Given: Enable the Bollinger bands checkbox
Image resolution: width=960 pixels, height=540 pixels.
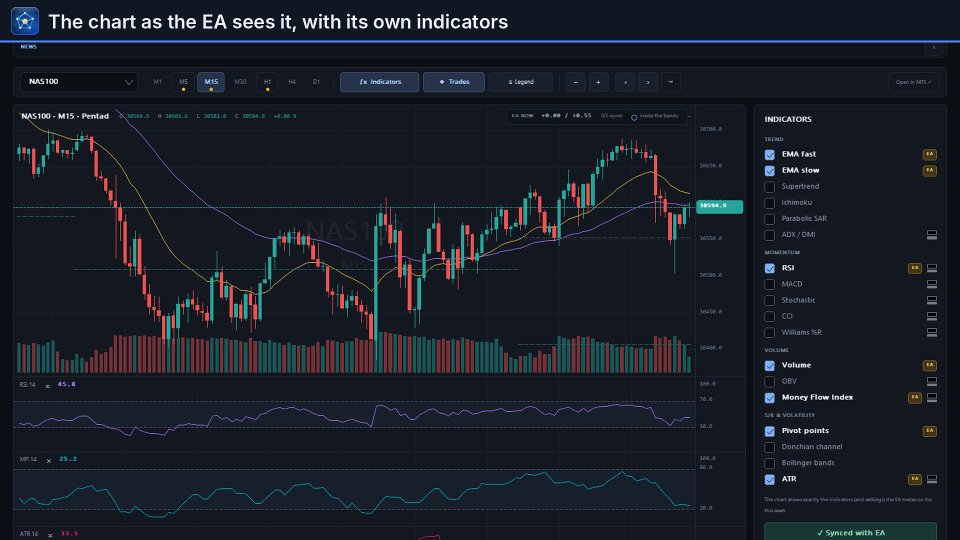Looking at the screenshot, I should pyautogui.click(x=770, y=463).
